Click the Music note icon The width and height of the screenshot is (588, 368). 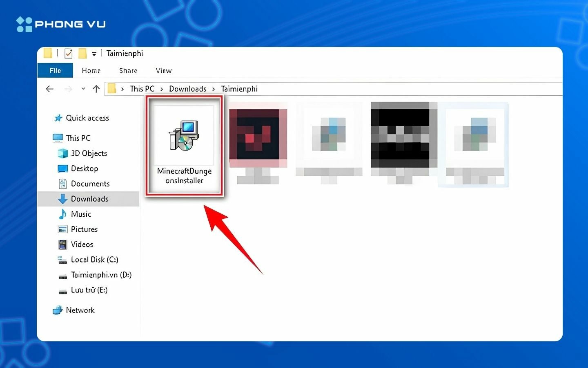62,214
